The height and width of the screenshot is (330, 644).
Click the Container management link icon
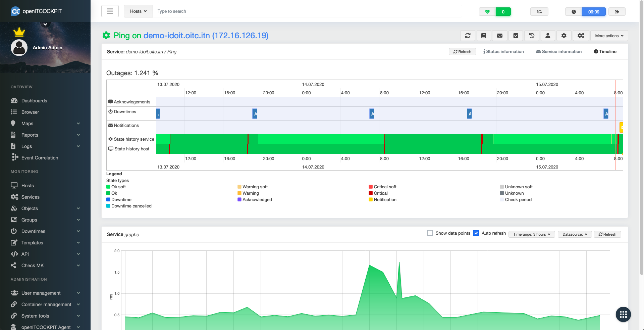14,304
